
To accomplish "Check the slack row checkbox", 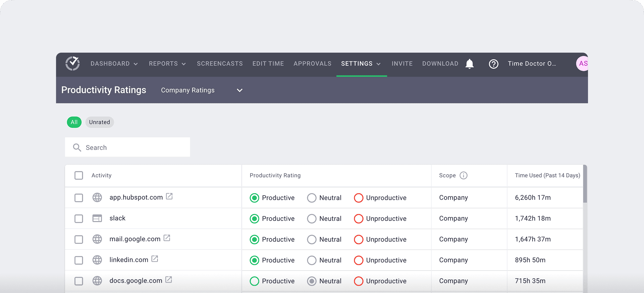I will [x=79, y=219].
